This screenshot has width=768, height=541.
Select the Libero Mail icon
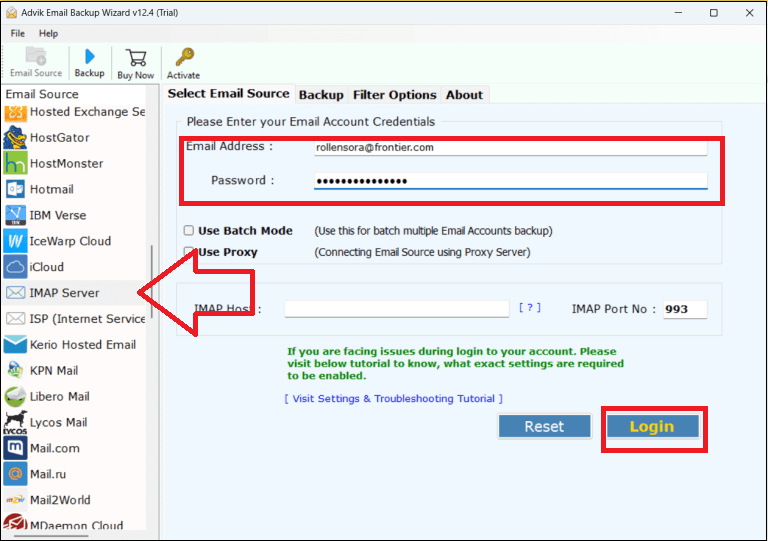pos(15,396)
